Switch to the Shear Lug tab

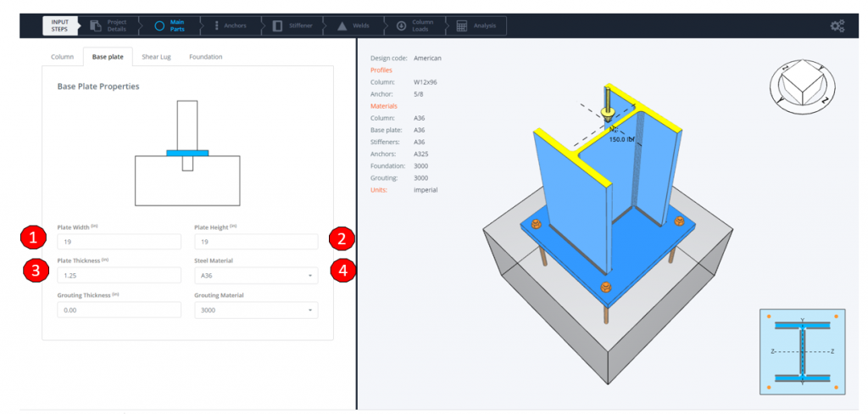(156, 57)
